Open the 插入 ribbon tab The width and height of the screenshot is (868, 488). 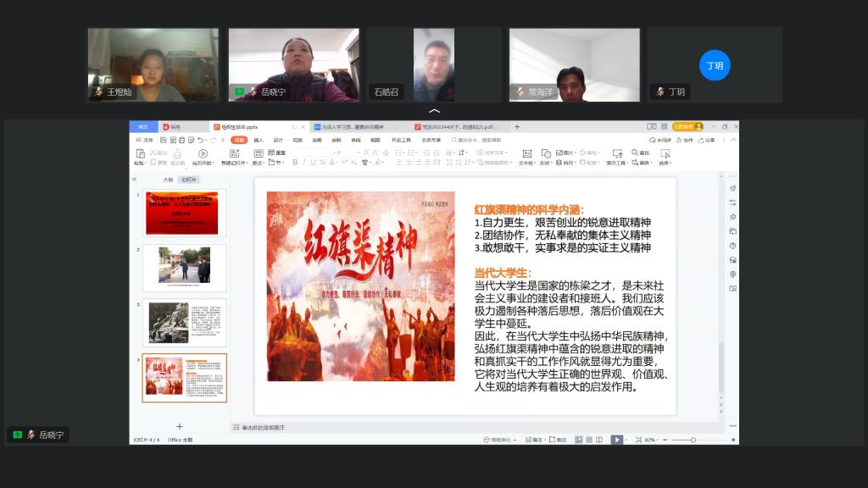[x=259, y=140]
